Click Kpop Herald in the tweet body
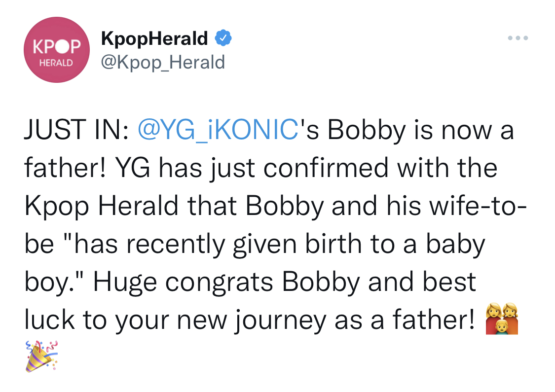Image resolution: width=555 pixels, height=392 pixels. point(101,206)
